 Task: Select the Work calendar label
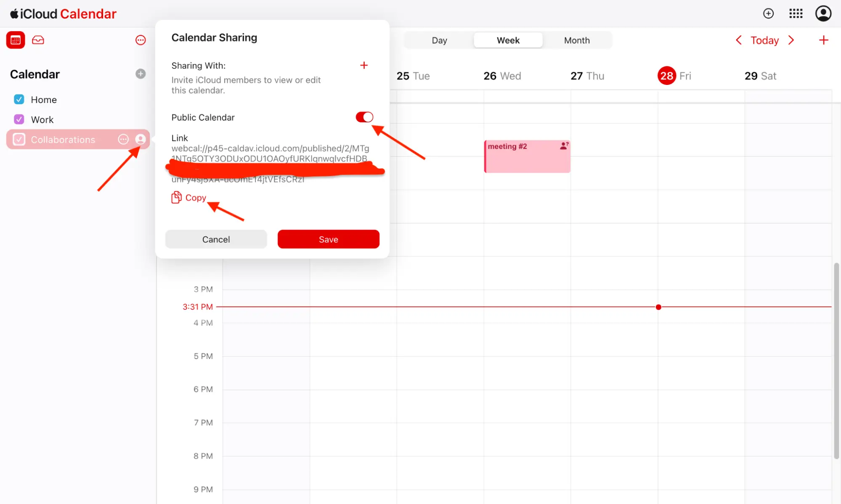click(42, 120)
